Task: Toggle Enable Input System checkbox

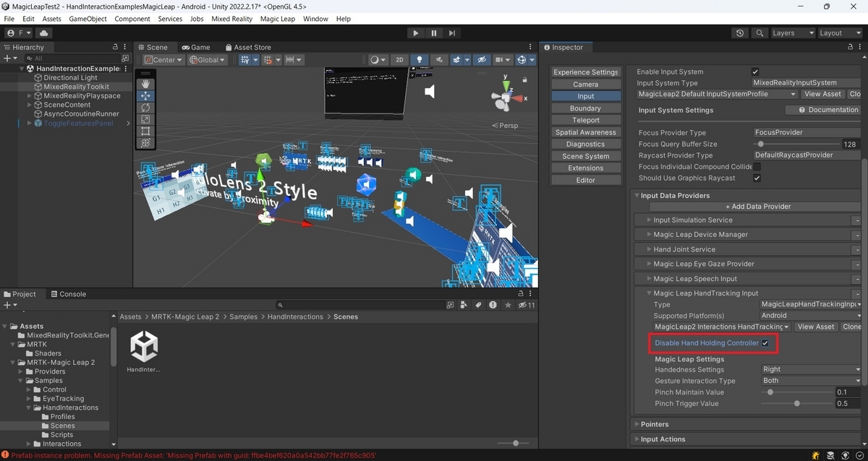Action: point(755,72)
